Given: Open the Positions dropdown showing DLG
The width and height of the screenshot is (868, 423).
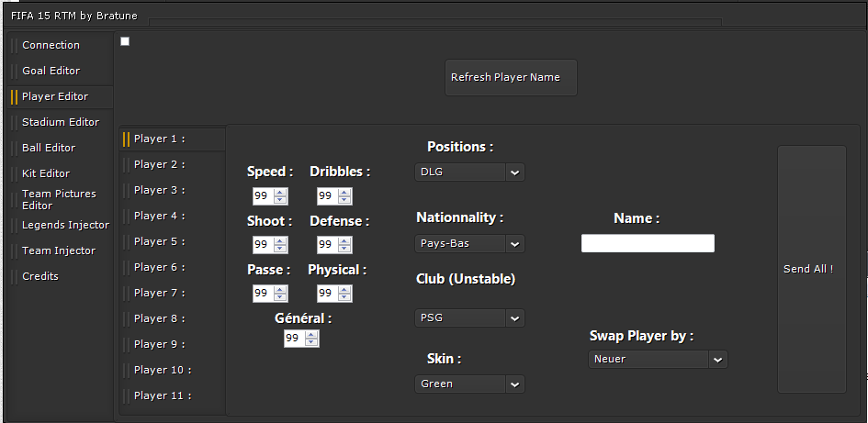Looking at the screenshot, I should [x=469, y=172].
